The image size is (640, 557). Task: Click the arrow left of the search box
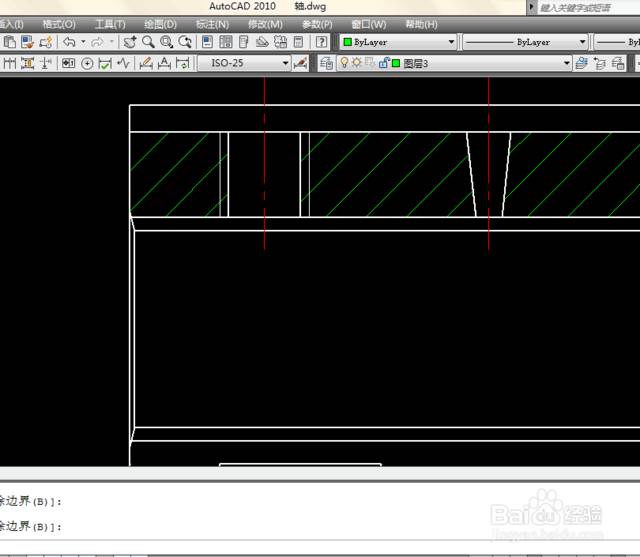(531, 7)
